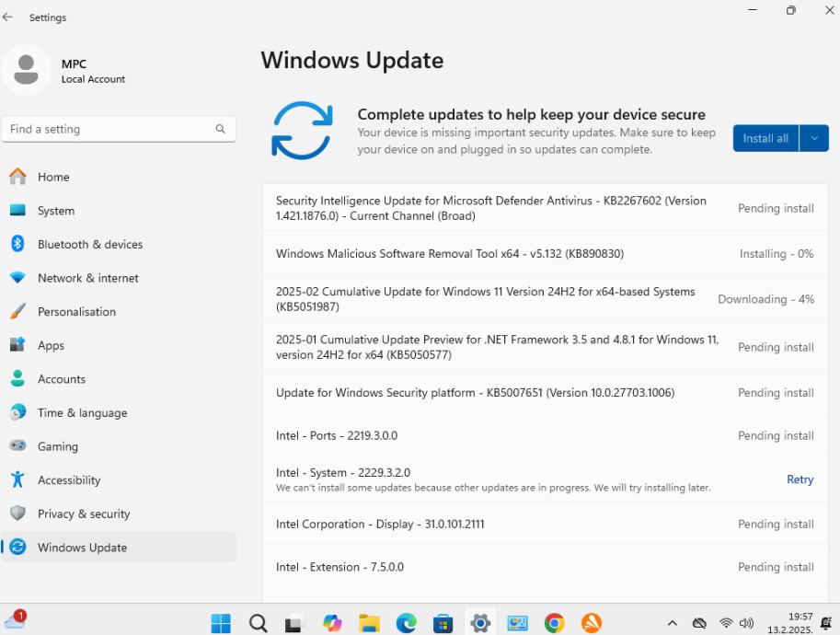Go to Time & language settings
This screenshot has height=635, width=840.
coord(119,412)
